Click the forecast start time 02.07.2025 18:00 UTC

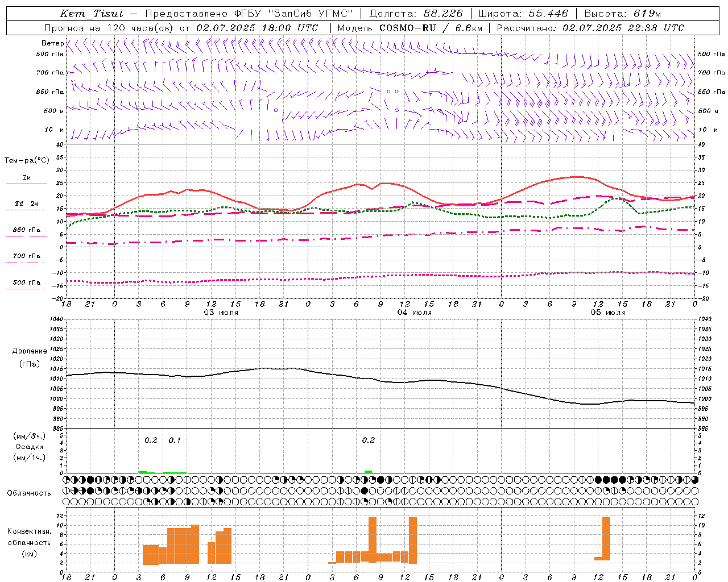click(x=257, y=28)
